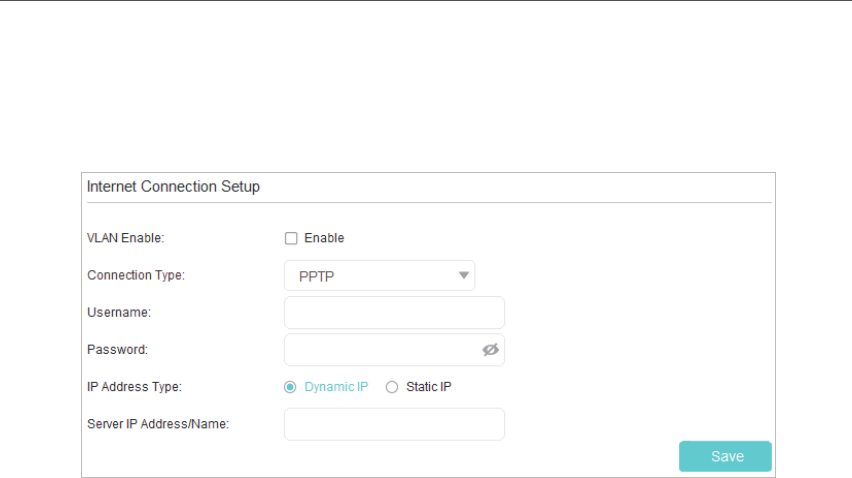This screenshot has width=852, height=478.
Task: Click the "IP Address Type:" field label
Action: point(134,387)
